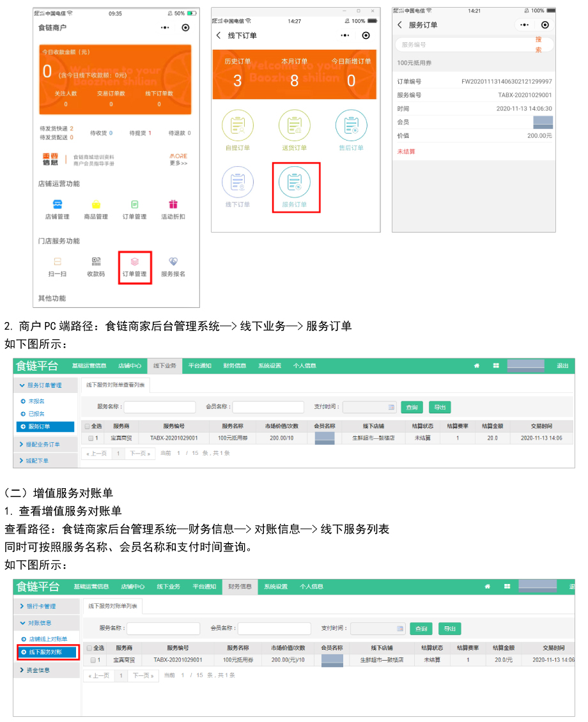Tap the 订单管理 icon under 门店服务功能
Screen dimensions: 588x722
134,263
